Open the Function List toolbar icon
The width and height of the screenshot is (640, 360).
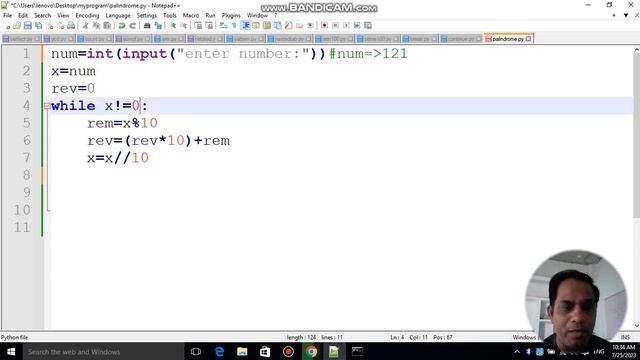pyautogui.click(x=288, y=25)
